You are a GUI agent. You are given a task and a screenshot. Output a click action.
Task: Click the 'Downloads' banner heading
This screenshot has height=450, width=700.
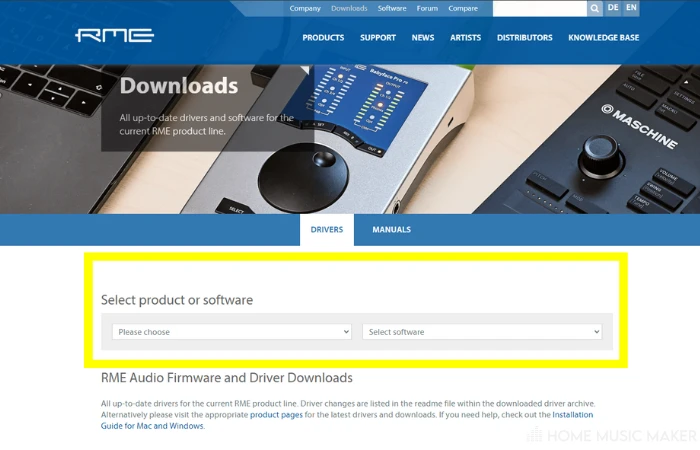pos(179,86)
